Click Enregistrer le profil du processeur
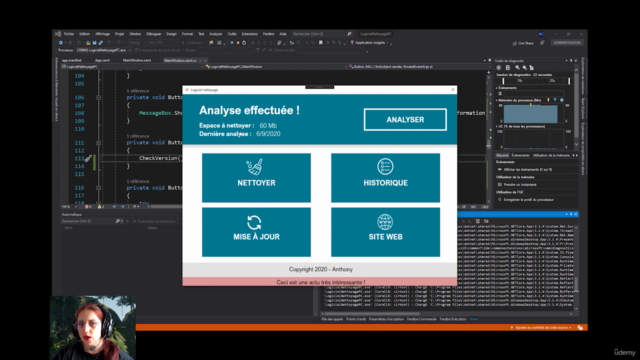The height and width of the screenshot is (360, 640). (529, 200)
